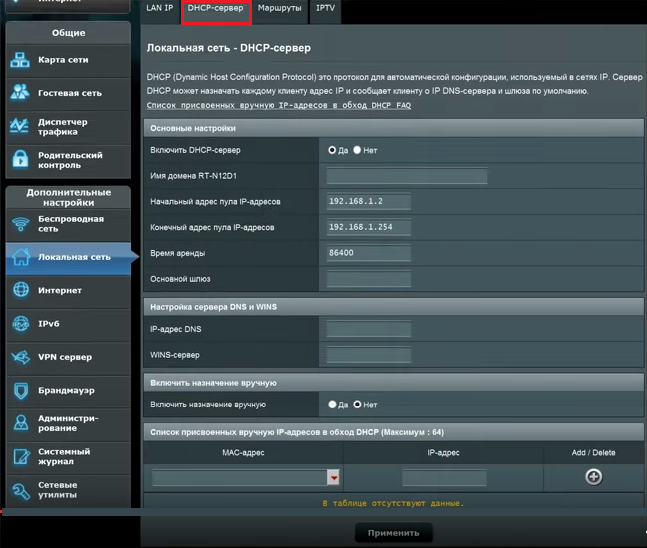This screenshot has height=548, width=647.
Task: Select 'Нет' to disable DHCP server
Action: (x=358, y=150)
